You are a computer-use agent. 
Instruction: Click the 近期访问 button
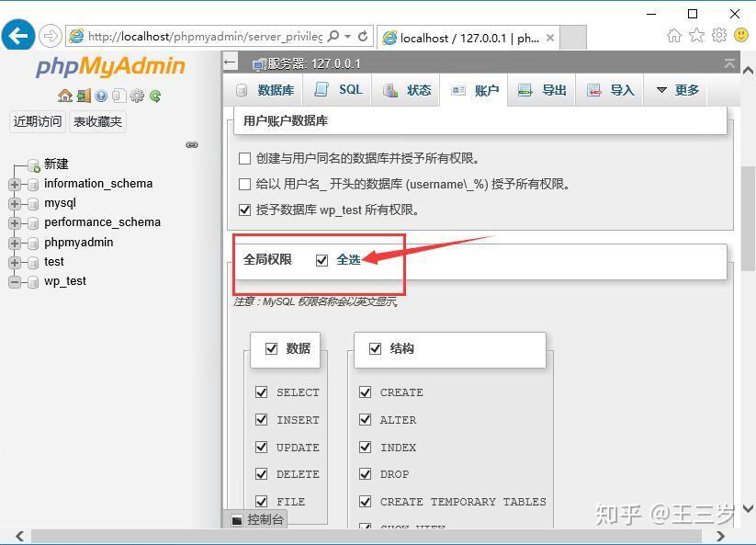pyautogui.click(x=38, y=121)
